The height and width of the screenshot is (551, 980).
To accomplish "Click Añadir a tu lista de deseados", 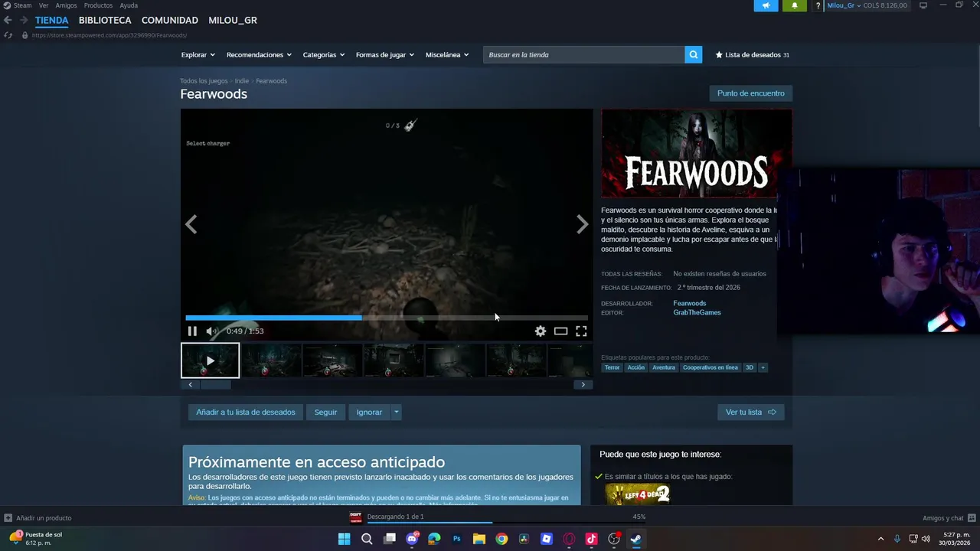I will pos(246,412).
